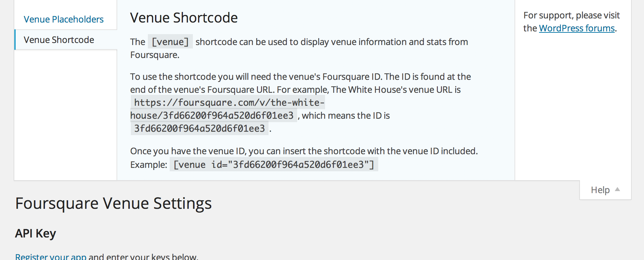Viewport: 644px width, 260px height.
Task: Click the [venue] shortcode code snippet
Action: (170, 42)
